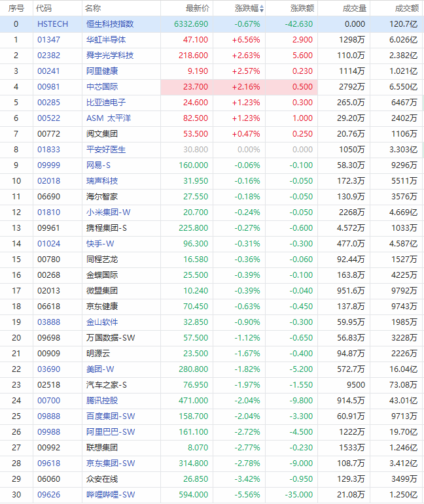The height and width of the screenshot is (504, 424).
Task: Click 阿里巴巴 turnover 19.70亿
Action: coord(404,432)
